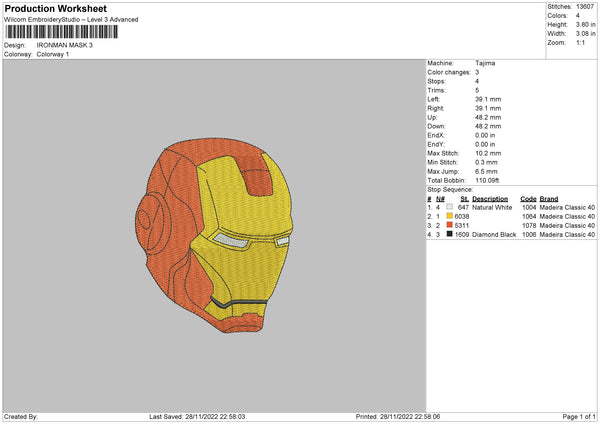Click stitch count 6038 in stop sequence
This screenshot has width=600, height=424.
coord(461,217)
